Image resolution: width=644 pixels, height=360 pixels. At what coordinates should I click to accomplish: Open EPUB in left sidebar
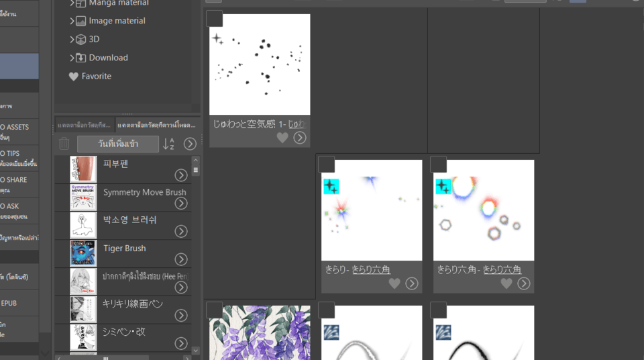(19, 303)
